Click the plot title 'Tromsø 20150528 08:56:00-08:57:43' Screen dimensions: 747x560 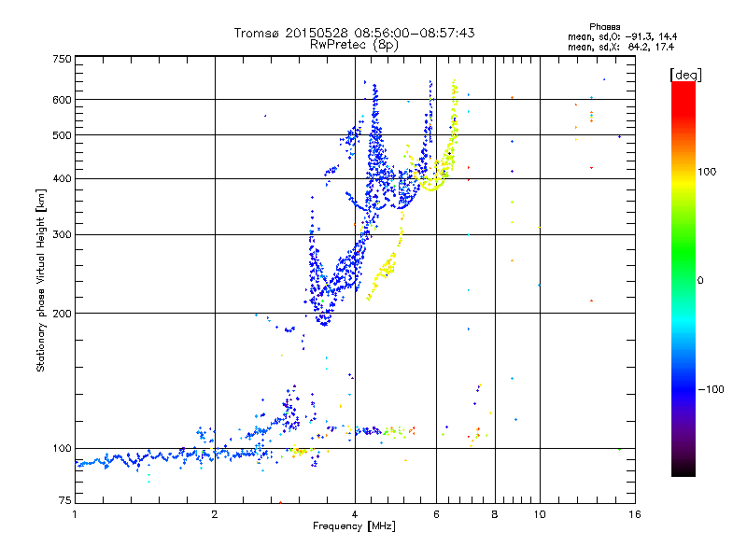click(x=354, y=33)
